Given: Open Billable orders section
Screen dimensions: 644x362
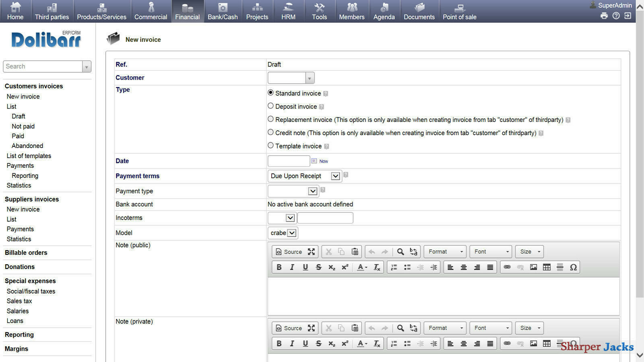Looking at the screenshot, I should click(x=26, y=253).
